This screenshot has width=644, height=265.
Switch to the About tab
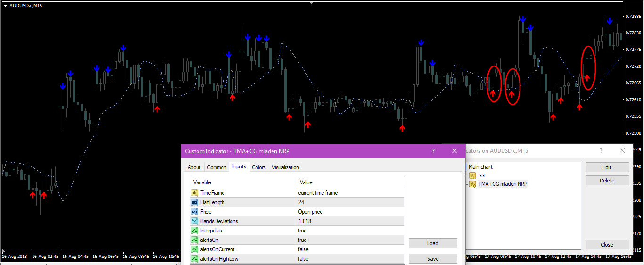pyautogui.click(x=194, y=167)
